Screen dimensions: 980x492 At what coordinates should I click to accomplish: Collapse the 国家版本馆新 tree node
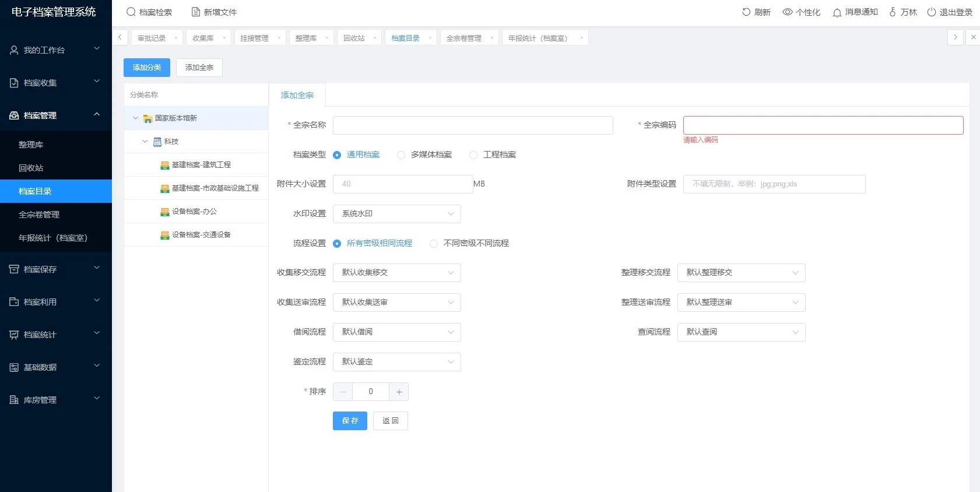(135, 118)
